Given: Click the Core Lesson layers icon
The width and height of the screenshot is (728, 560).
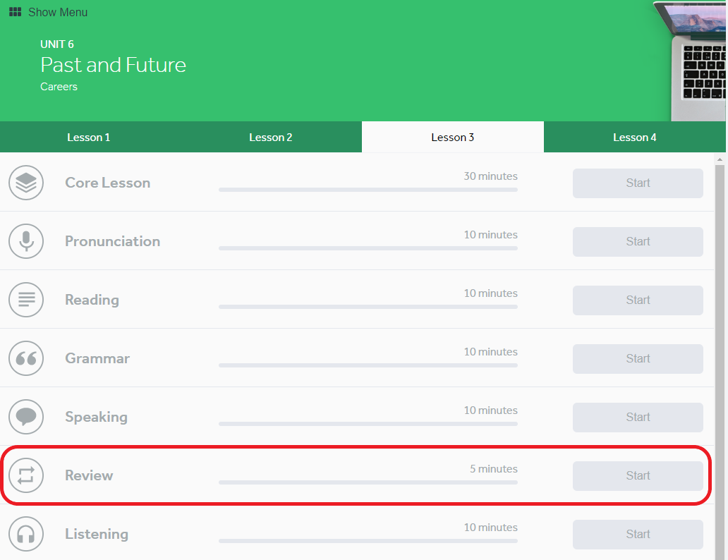Looking at the screenshot, I should [26, 183].
